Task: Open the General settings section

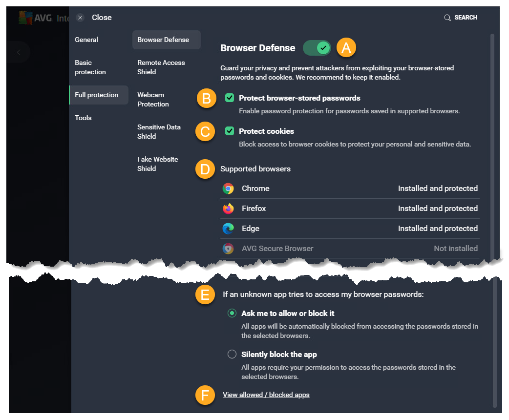Action: pos(86,40)
